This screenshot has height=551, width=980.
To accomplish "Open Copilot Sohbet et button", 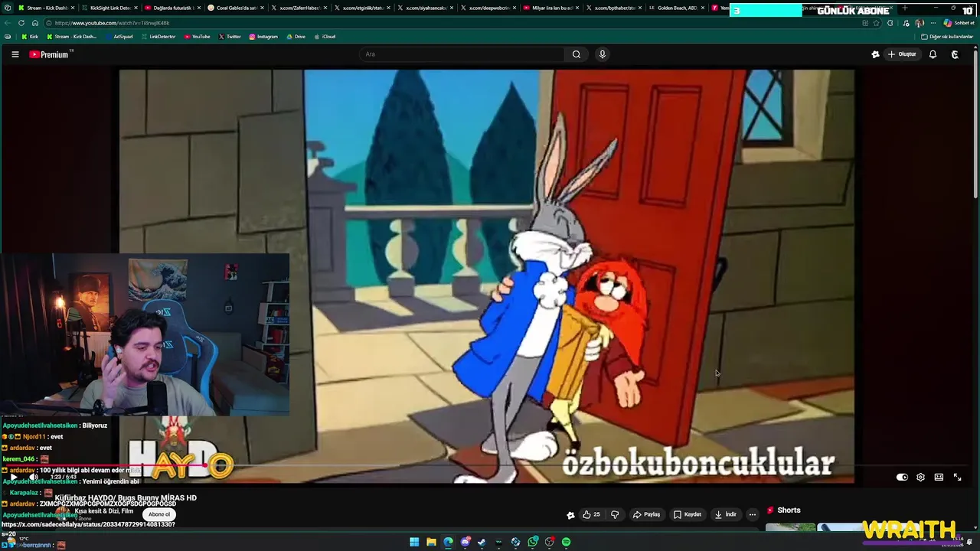I will [x=959, y=23].
